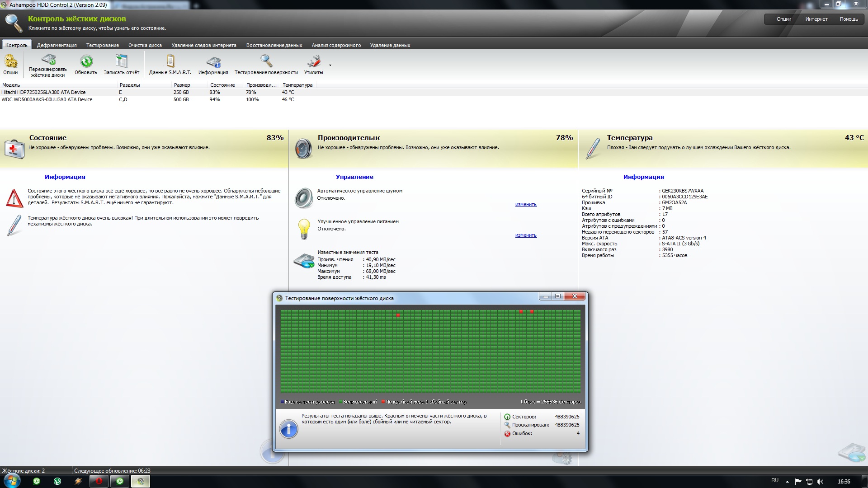Click the volume icon in system tray

(x=821, y=482)
